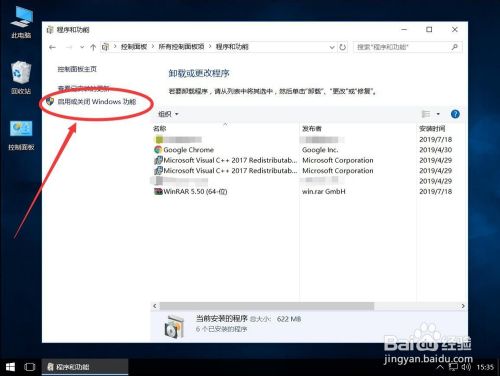Open Task View on the taskbar
Image resolution: width=500 pixels, height=376 pixels.
[30, 367]
